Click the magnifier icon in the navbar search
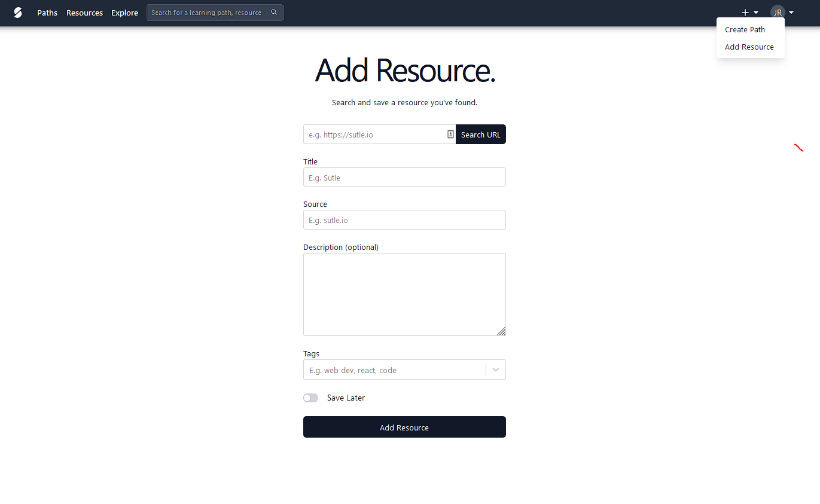 tap(273, 12)
